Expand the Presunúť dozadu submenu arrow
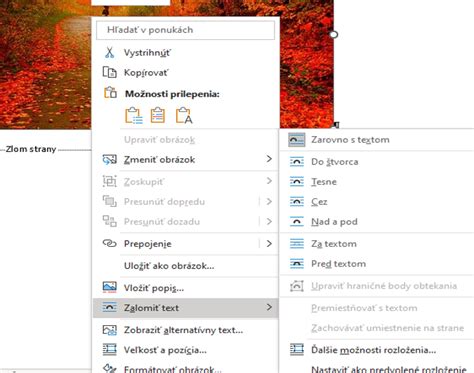 coord(269,221)
